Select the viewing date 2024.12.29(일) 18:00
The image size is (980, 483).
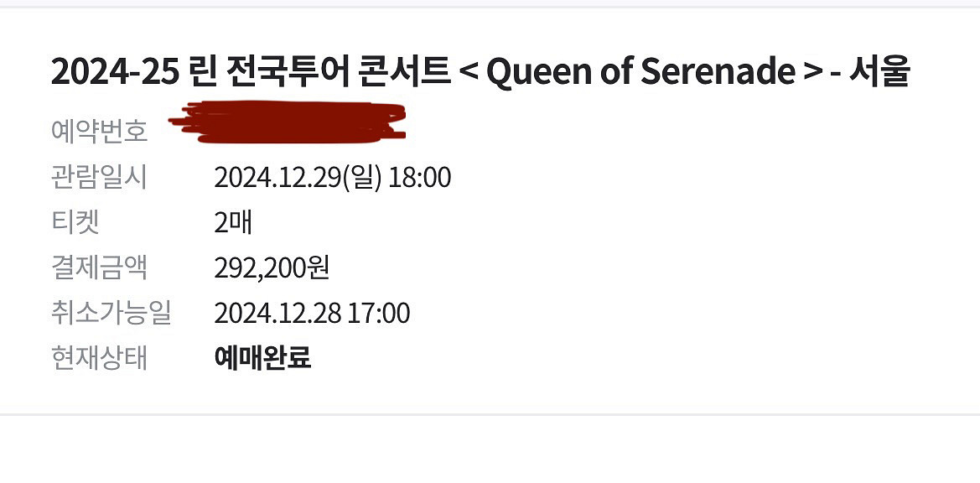click(333, 178)
